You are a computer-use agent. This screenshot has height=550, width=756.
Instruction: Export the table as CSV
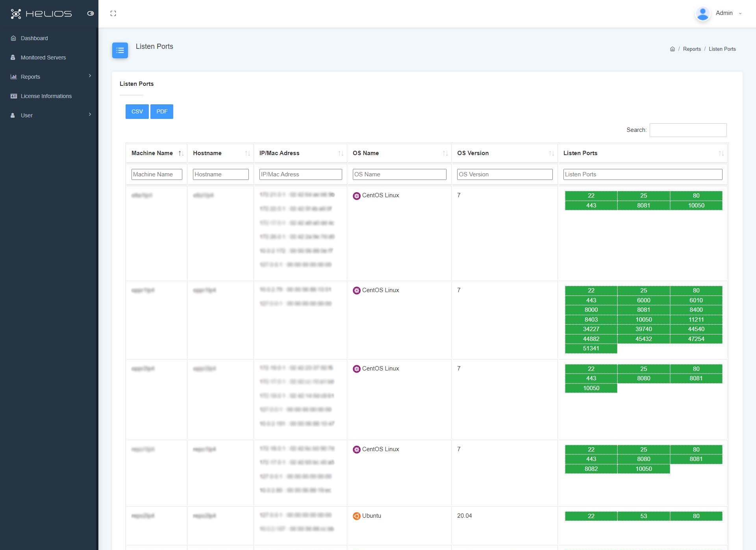pyautogui.click(x=137, y=111)
